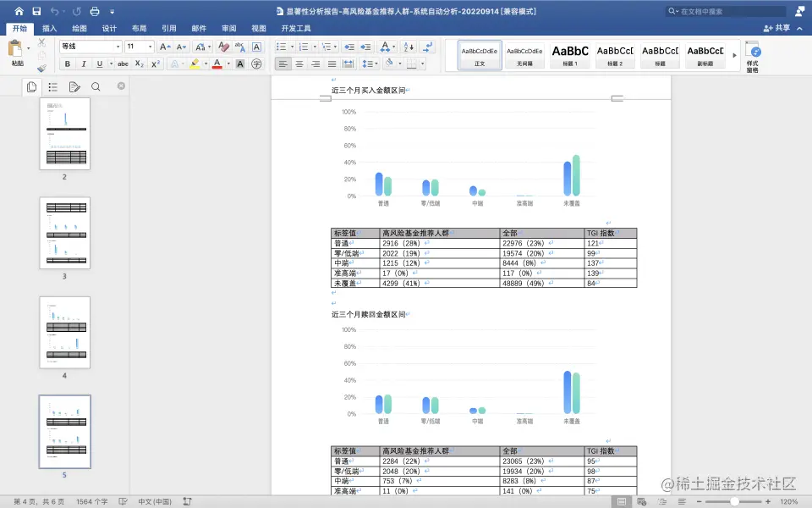Select page 3 thumbnail in navigation pane
Image resolution: width=812 pixels, height=508 pixels.
tap(63, 233)
